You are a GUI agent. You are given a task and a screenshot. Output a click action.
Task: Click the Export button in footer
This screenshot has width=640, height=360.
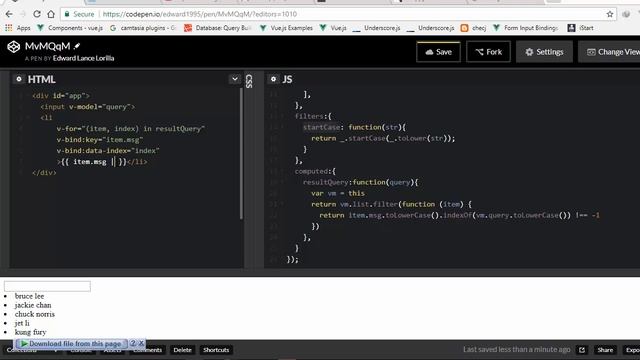pyautogui.click(x=631, y=350)
